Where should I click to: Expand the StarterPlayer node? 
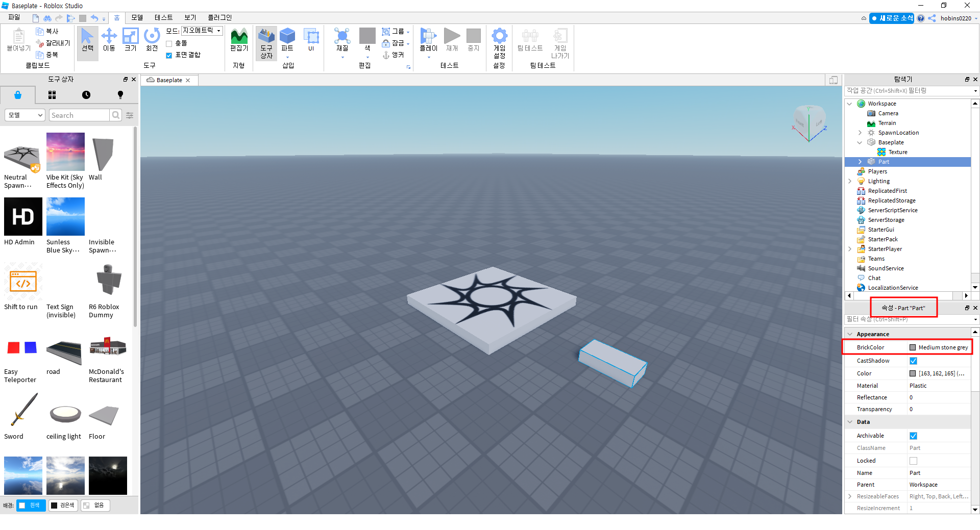click(x=849, y=249)
